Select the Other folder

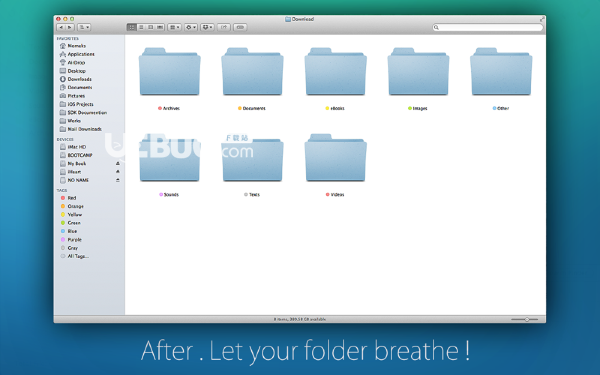[x=501, y=72]
